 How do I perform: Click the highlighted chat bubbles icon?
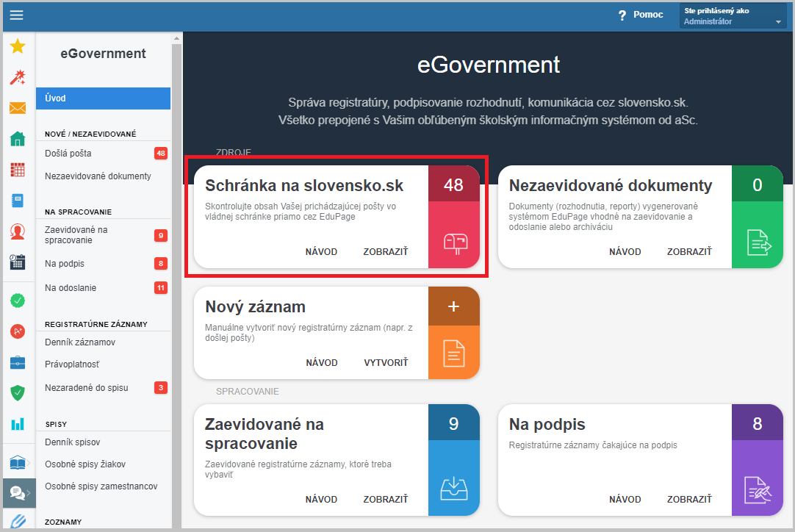click(19, 492)
